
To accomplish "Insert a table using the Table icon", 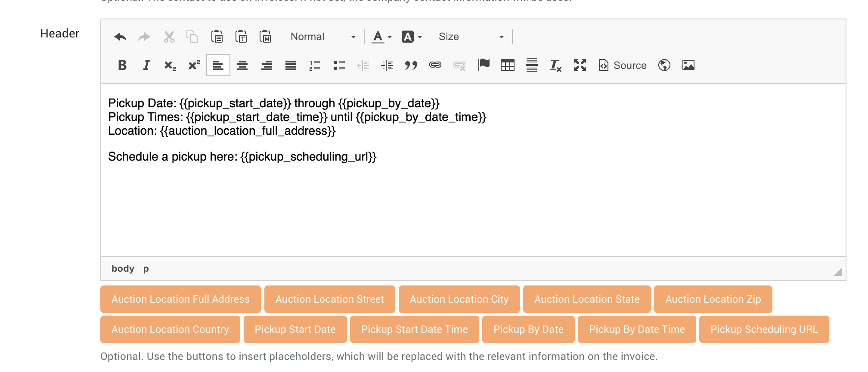I will 508,65.
